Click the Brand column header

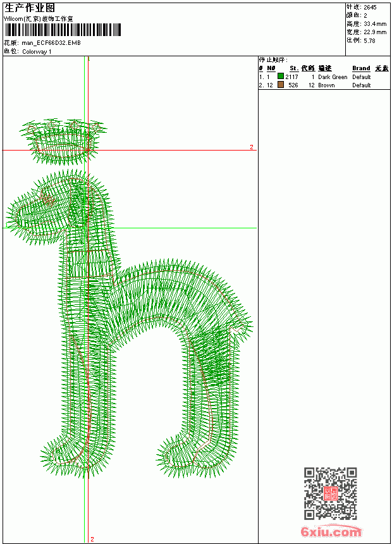coord(361,68)
